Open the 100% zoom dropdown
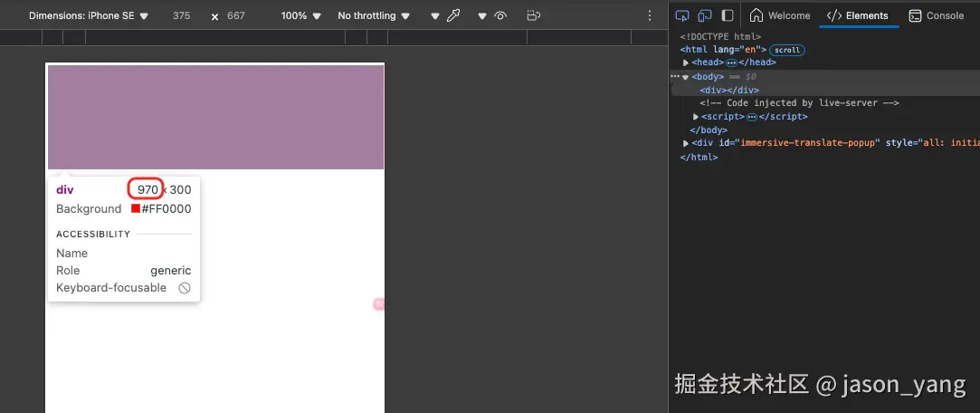Screen dimensions: 980x413 pyautogui.click(x=300, y=15)
